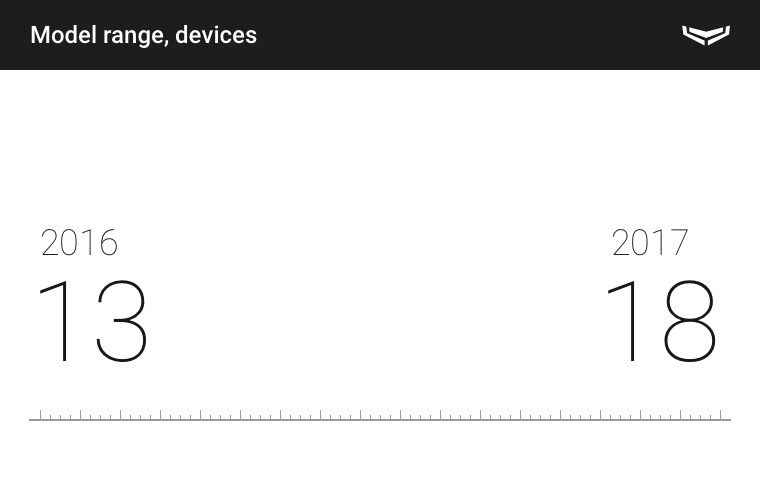Click the digit 8 in number 18

click(x=690, y=321)
